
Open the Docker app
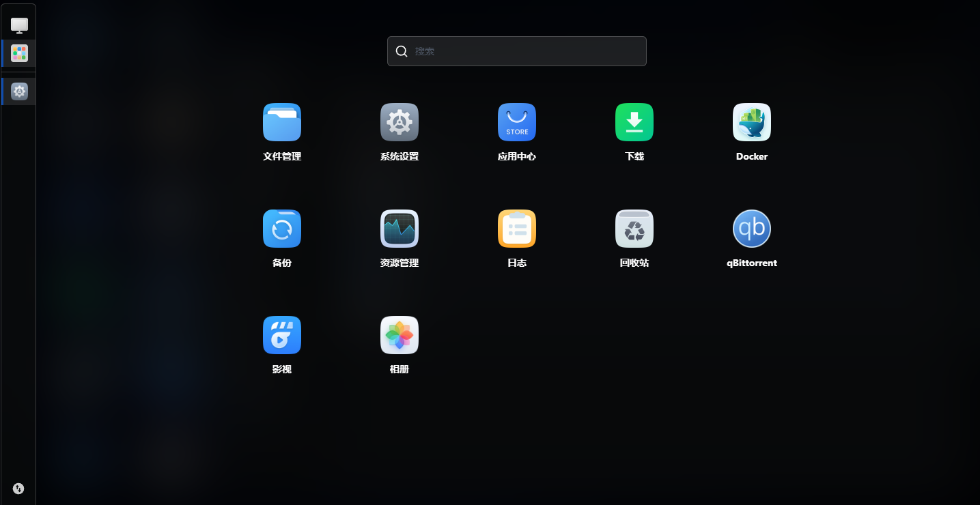(752, 122)
